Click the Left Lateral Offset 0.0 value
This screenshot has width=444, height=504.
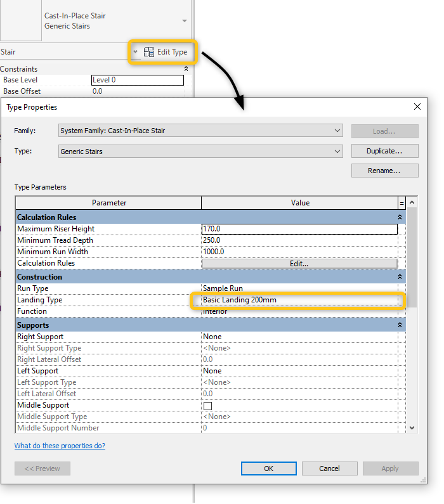point(299,394)
